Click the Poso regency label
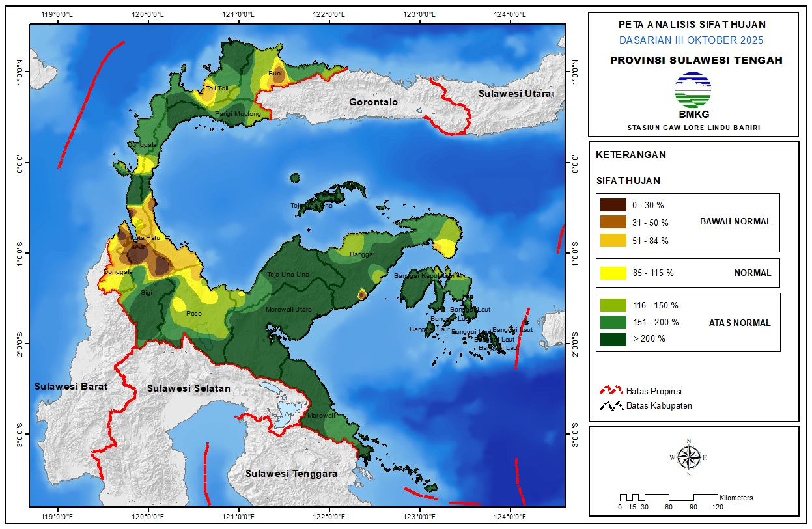Image resolution: width=812 pixels, height=529 pixels. [194, 314]
